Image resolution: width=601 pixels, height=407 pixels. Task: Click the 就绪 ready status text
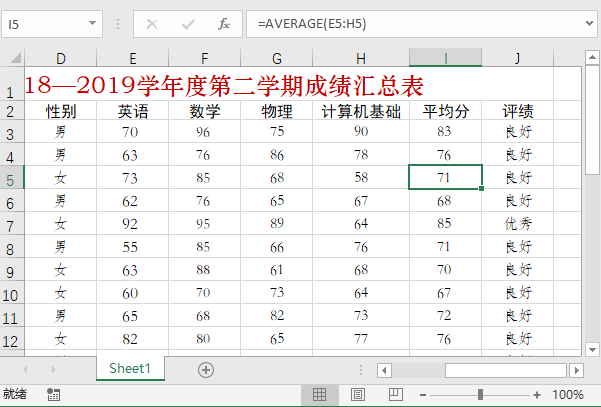(15, 394)
